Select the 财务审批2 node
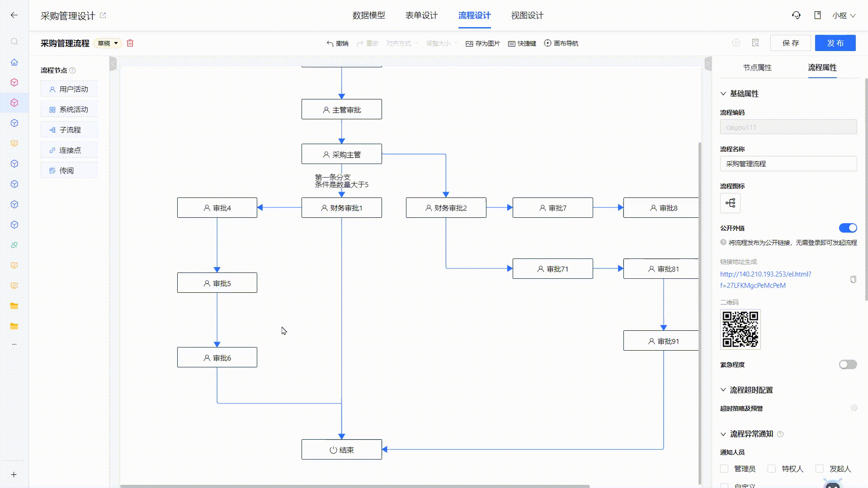 [446, 207]
